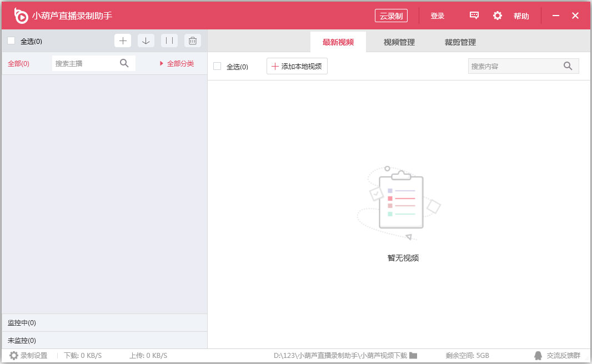
Task: Click the streamer search magnifier icon
Action: click(x=124, y=63)
